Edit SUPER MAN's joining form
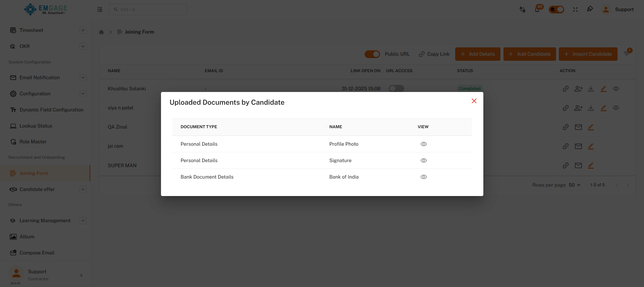644x287 pixels. tap(591, 165)
